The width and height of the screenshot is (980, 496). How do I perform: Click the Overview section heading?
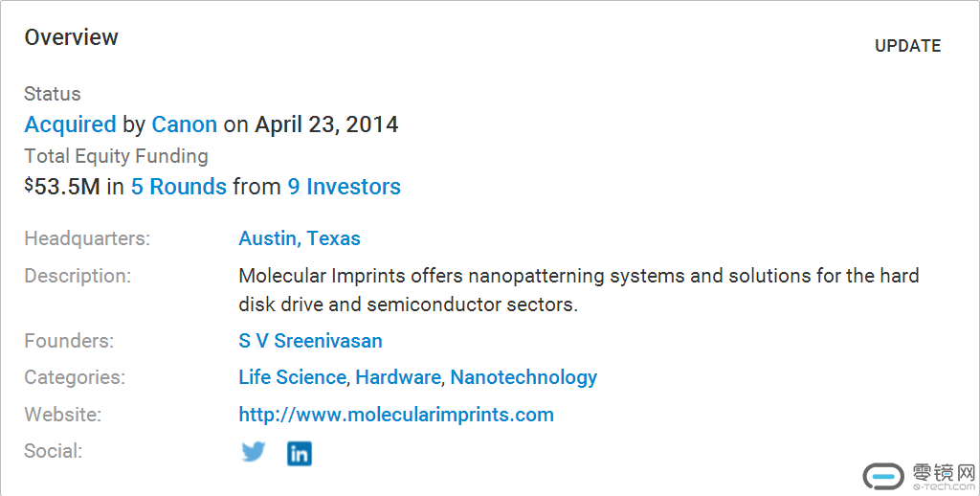click(72, 37)
